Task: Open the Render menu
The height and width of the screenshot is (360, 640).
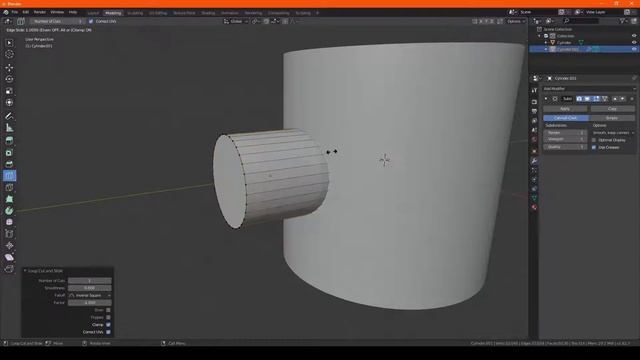Action: [x=40, y=12]
